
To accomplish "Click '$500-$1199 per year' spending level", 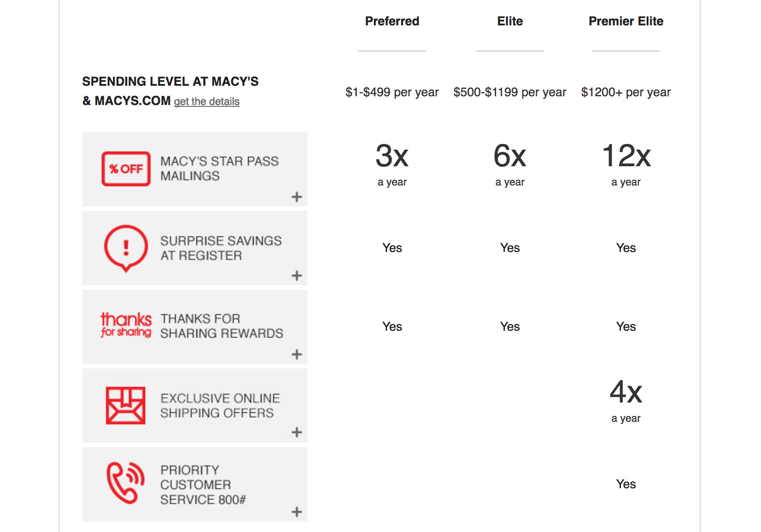I will 510,92.
